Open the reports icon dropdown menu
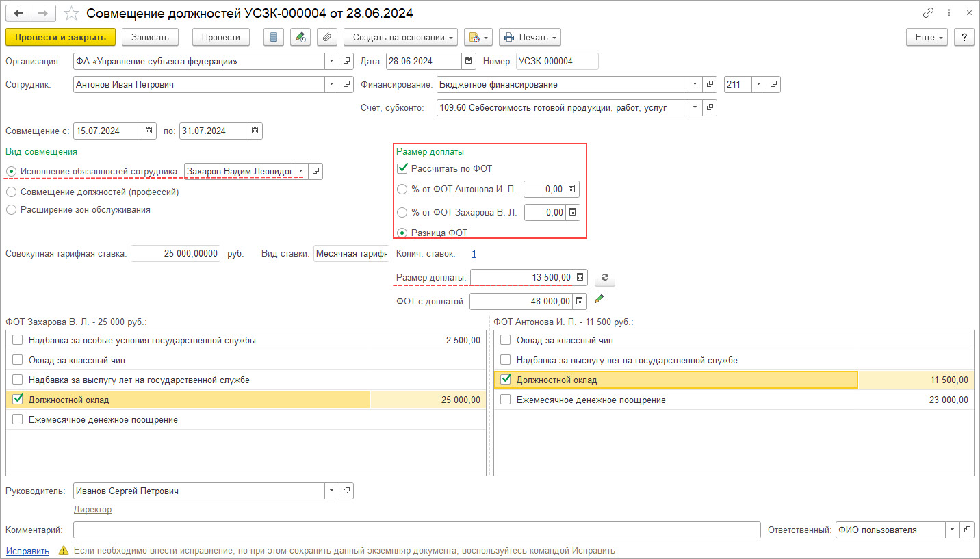Viewport: 980px width, 559px height. pos(478,37)
